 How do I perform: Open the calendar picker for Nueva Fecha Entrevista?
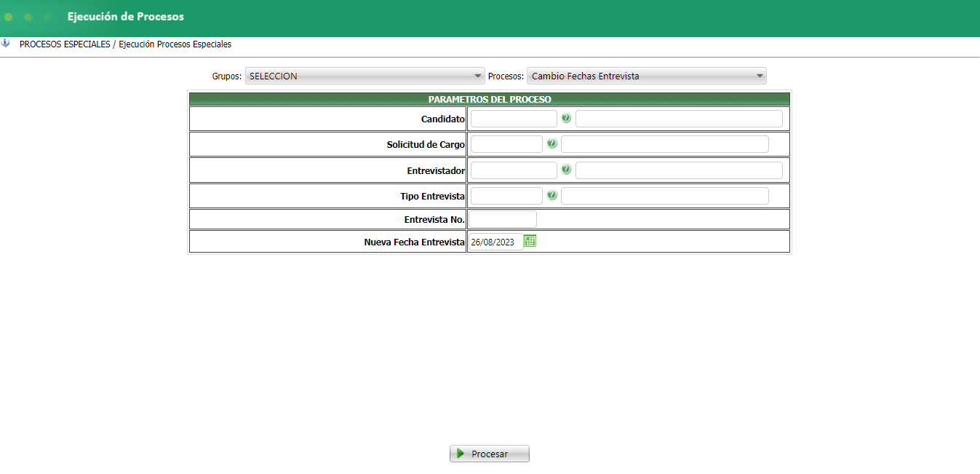pyautogui.click(x=530, y=241)
